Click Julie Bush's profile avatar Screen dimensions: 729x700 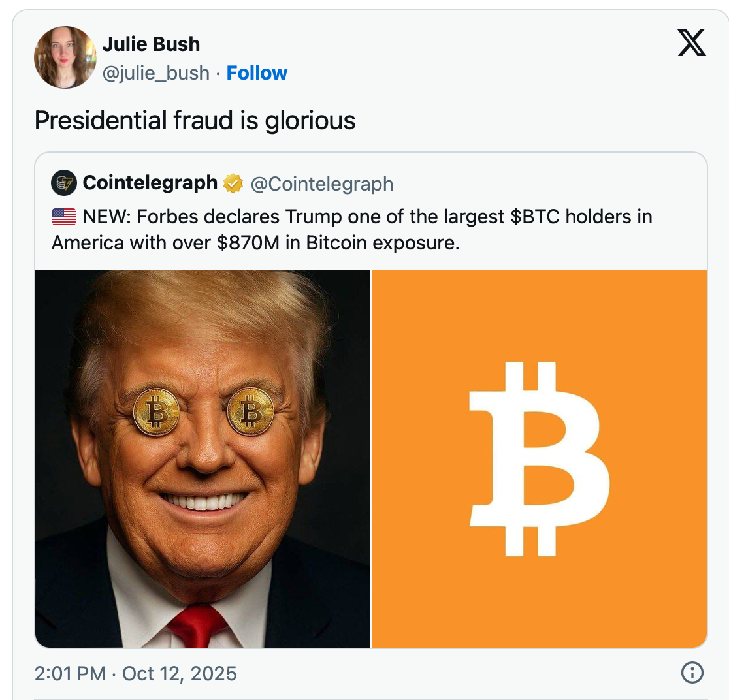(65, 57)
